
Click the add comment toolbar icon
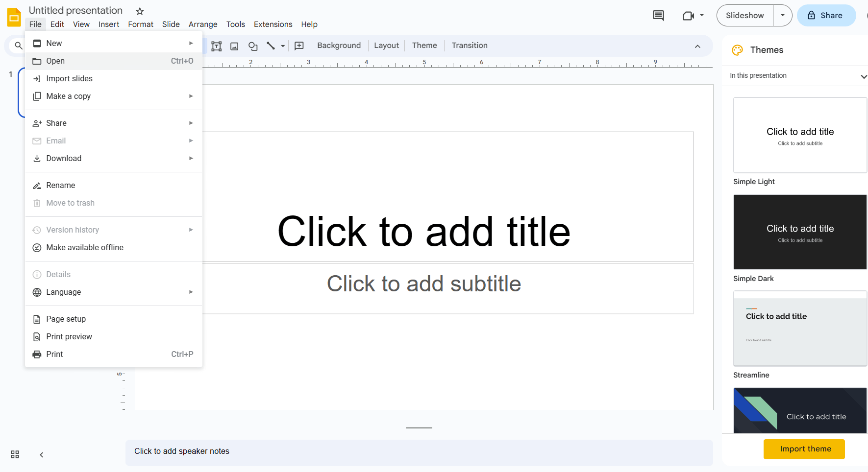pyautogui.click(x=299, y=46)
